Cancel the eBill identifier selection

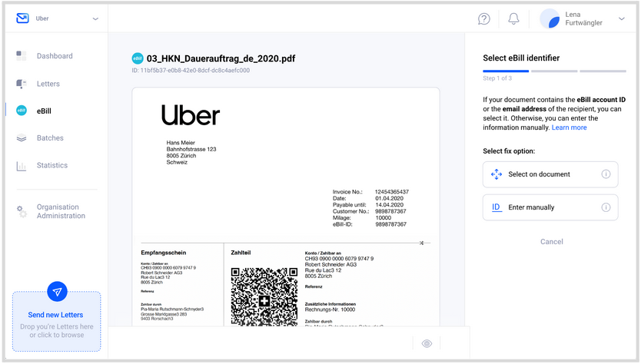click(x=552, y=242)
